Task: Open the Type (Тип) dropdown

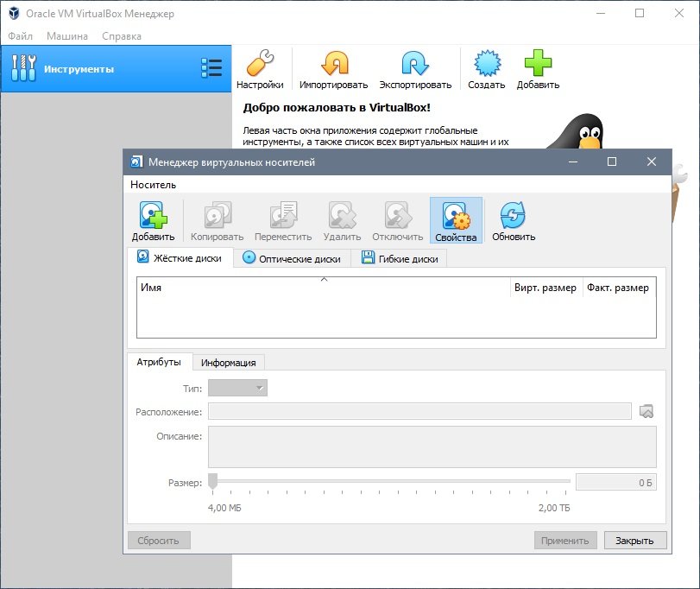Action: click(x=238, y=389)
